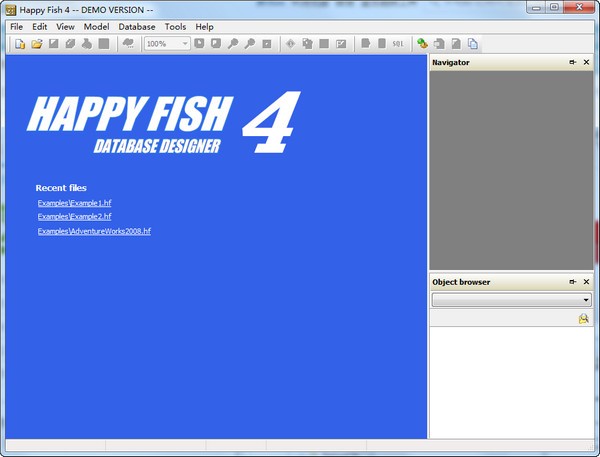Open recent file Examples\AdventureWorks2008.hf
The width and height of the screenshot is (600, 457).
pos(94,231)
